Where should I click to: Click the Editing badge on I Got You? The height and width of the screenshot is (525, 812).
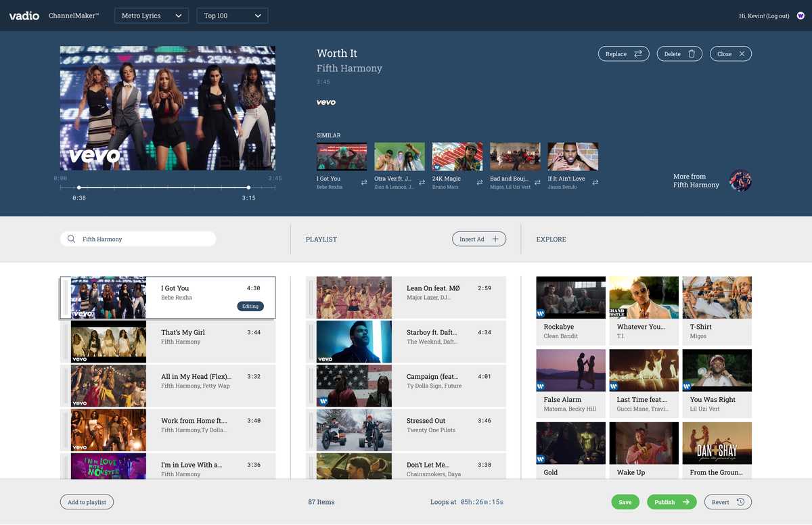tap(250, 306)
